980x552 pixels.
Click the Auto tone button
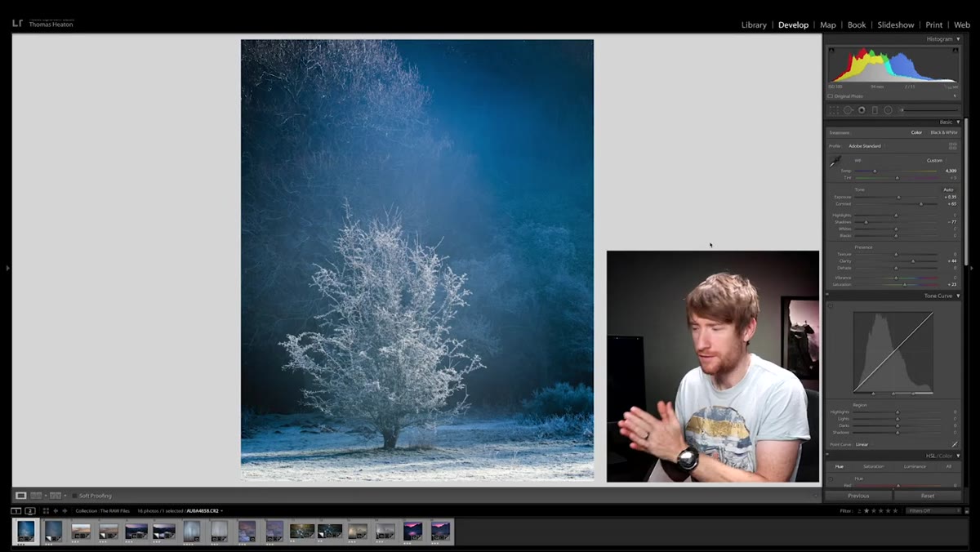(x=948, y=189)
